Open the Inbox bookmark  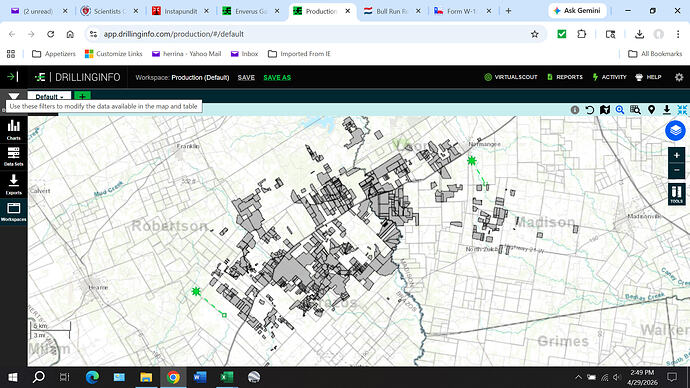[244, 54]
